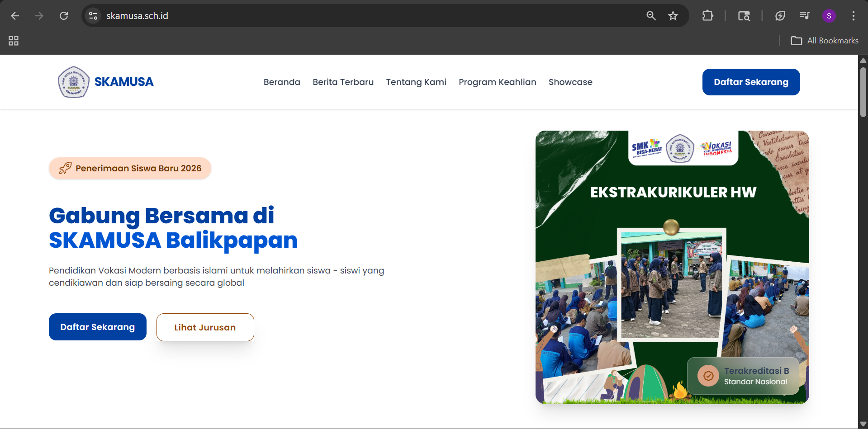
Task: Click the scrollbar down arrow
Action: pyautogui.click(x=863, y=424)
